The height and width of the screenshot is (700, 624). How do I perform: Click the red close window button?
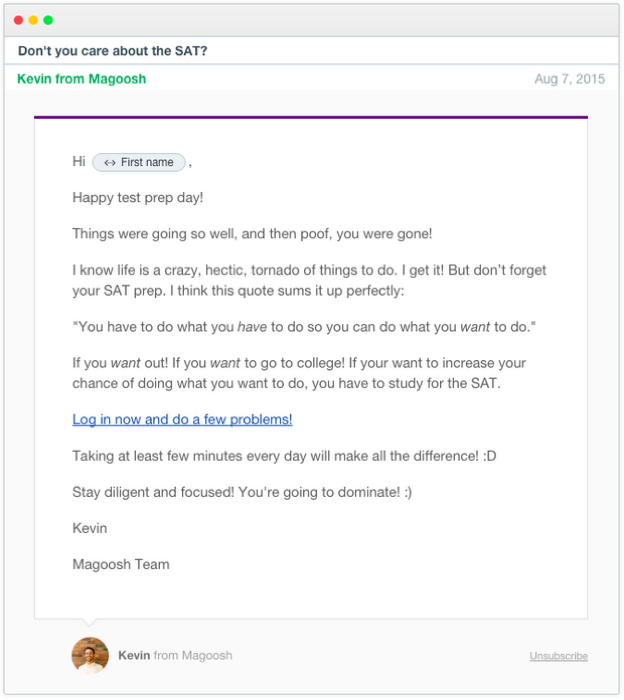[18, 20]
